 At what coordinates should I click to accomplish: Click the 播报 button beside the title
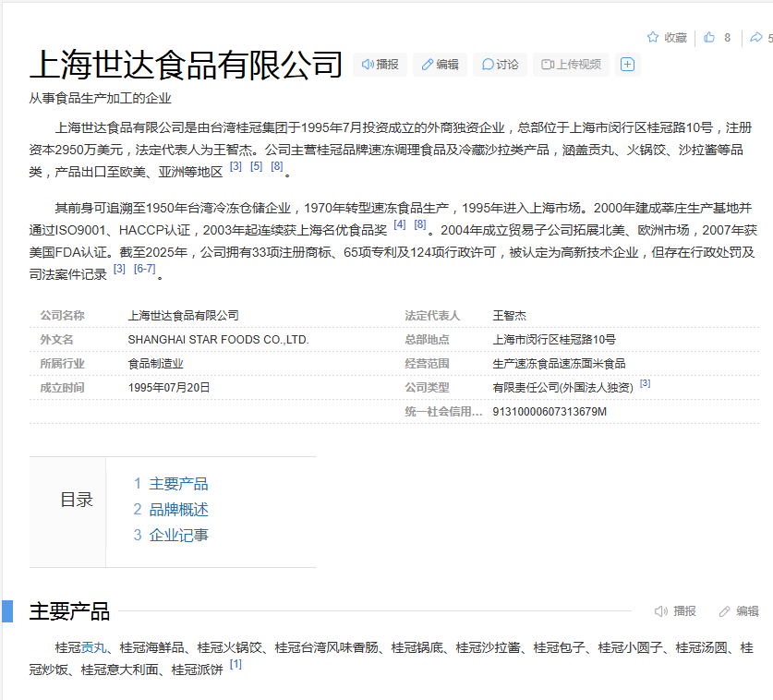(x=380, y=65)
